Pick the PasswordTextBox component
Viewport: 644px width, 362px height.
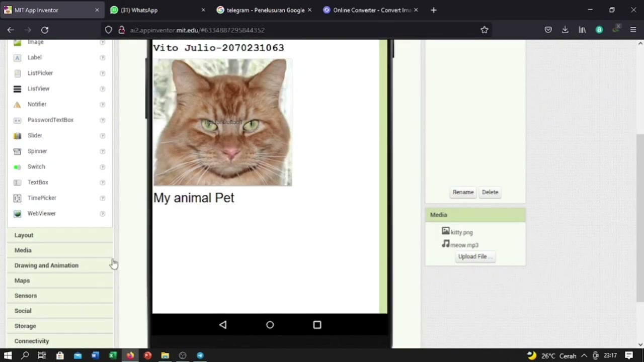50,120
